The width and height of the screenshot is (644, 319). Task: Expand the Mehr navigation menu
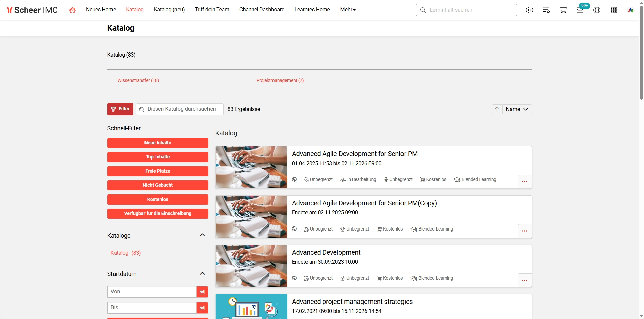[x=348, y=10]
